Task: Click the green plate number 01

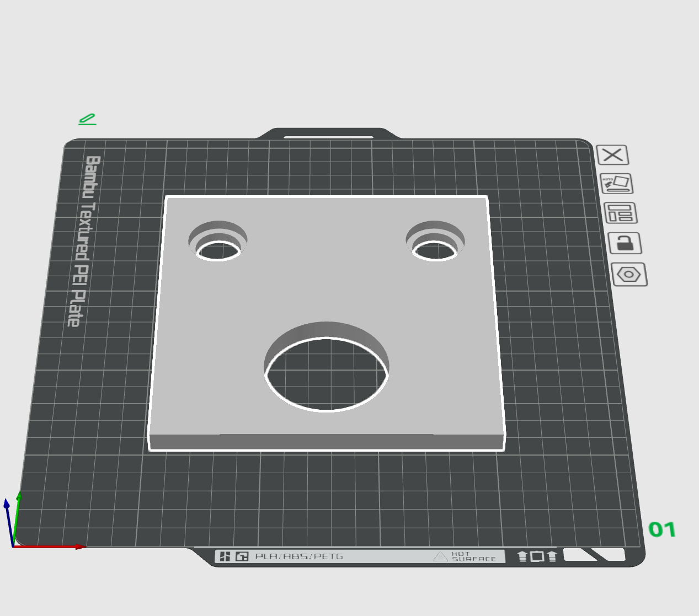Action: [662, 530]
